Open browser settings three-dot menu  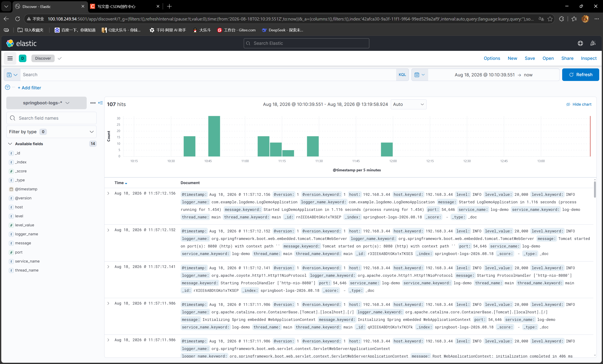[597, 19]
